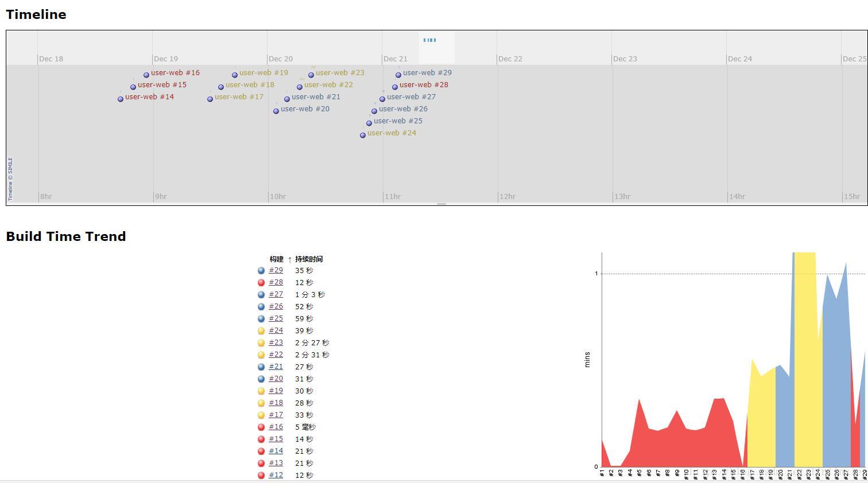Select timeline event user-web #28
Viewport: 868px width, 483px height.
click(x=424, y=85)
